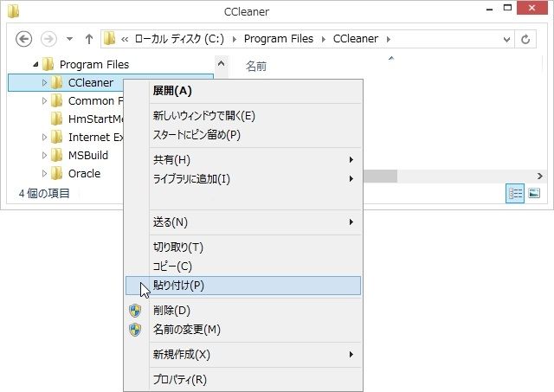Open the 共有(H) submenu
This screenshot has width=554, height=392.
click(243, 160)
